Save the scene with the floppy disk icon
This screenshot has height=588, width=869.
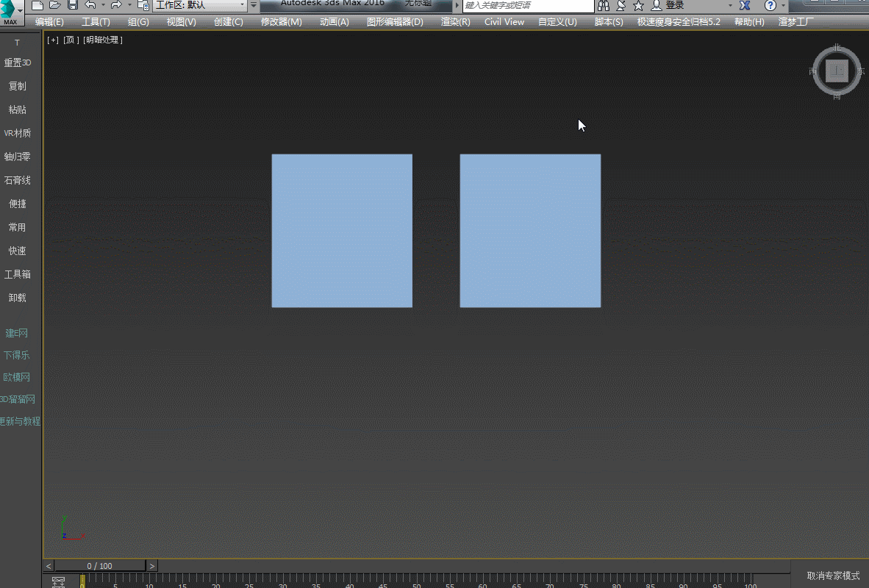point(73,5)
